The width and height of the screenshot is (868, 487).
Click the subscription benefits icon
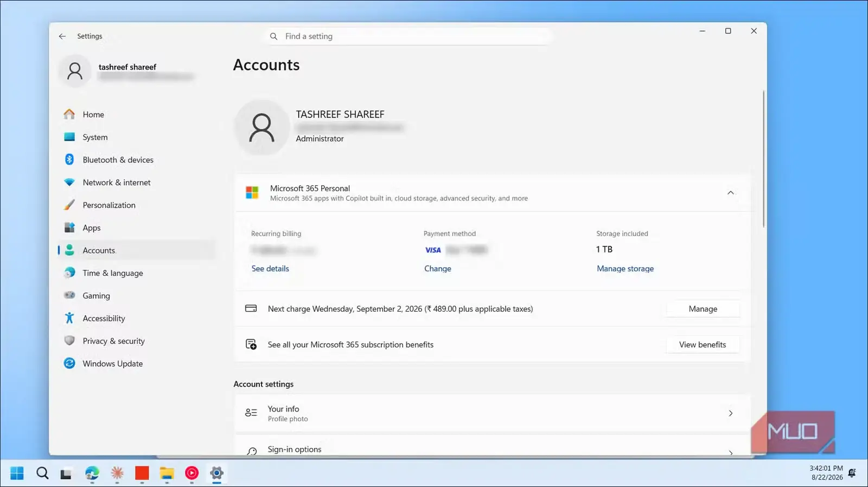(251, 344)
